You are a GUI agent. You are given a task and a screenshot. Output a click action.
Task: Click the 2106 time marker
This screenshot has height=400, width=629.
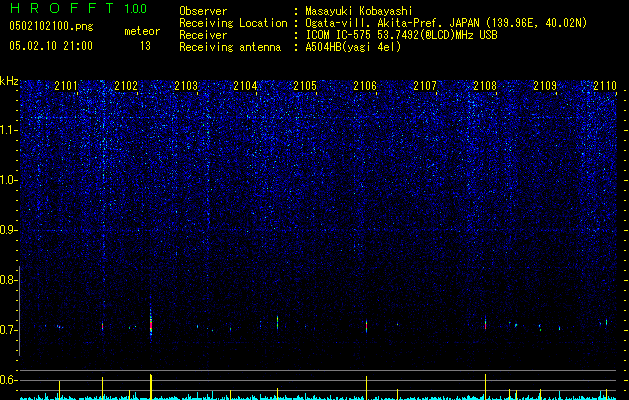[x=365, y=86]
